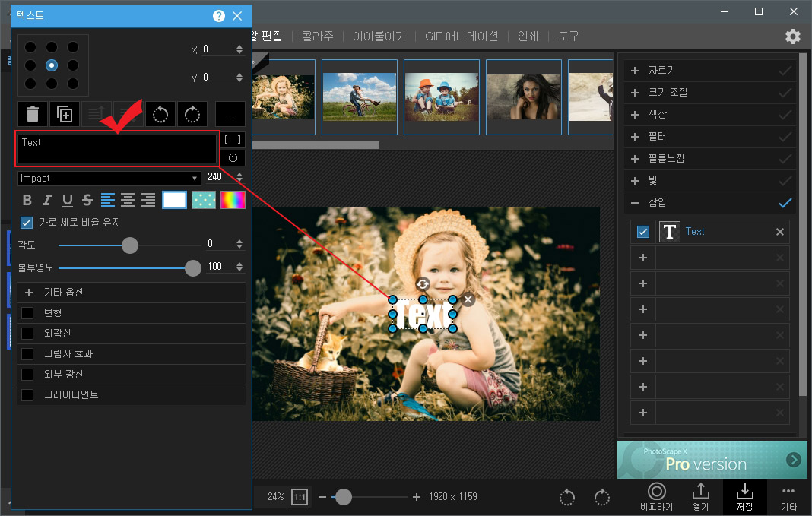
Task: Apply italic formatting to text
Action: (47, 200)
